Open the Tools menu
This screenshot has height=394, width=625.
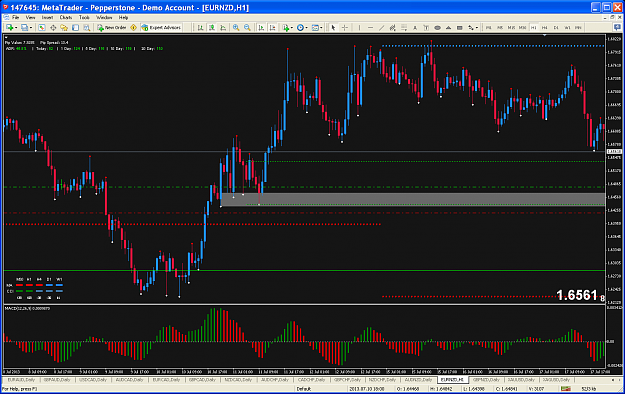(x=84, y=18)
